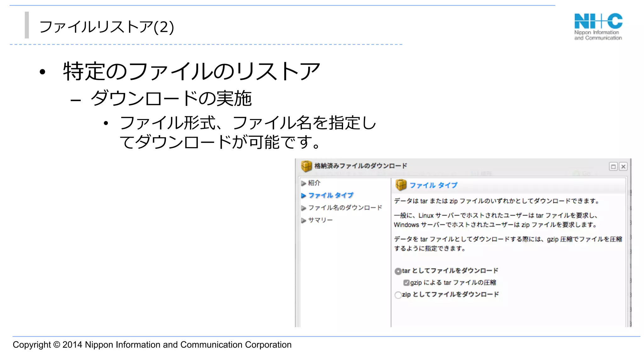Click the label zip としてファイルをダウンロード

[451, 294]
